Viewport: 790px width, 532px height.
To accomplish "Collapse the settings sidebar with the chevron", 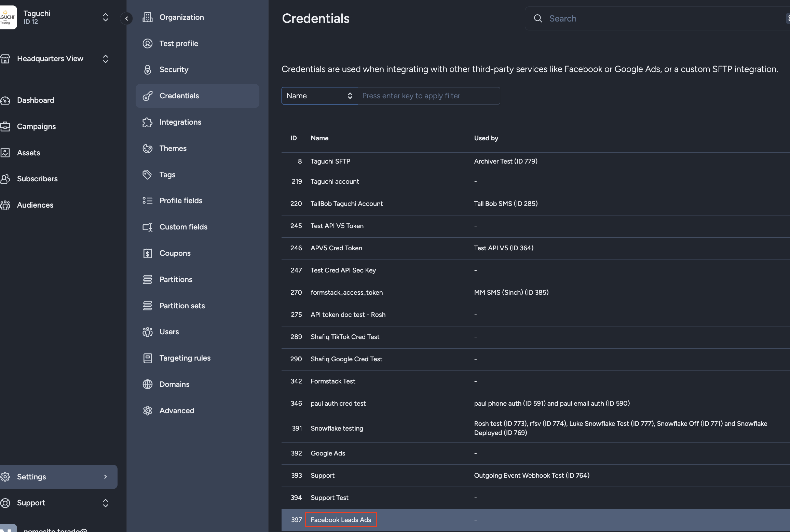I will 126,19.
